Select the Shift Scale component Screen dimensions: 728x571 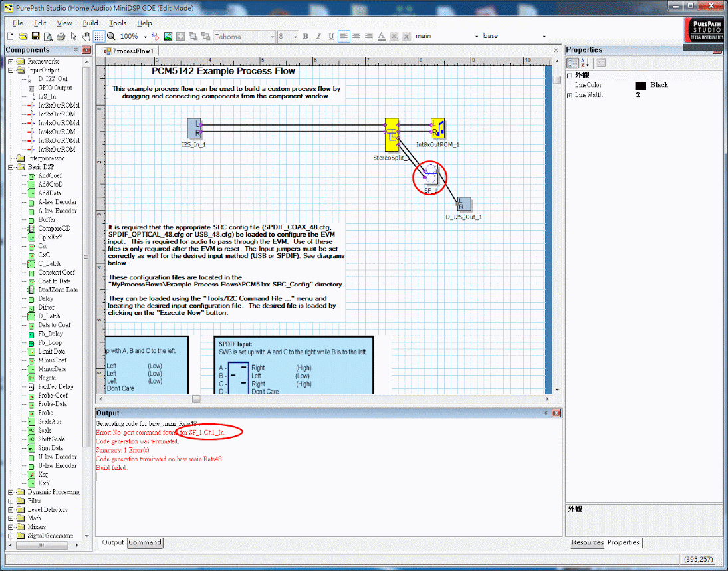pos(51,439)
